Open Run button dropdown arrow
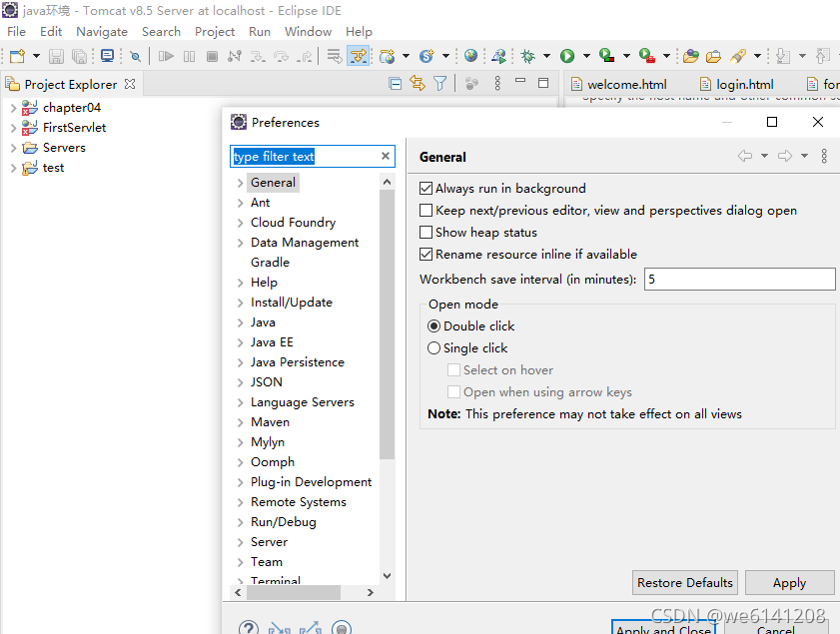This screenshot has width=840, height=634. 586,56
